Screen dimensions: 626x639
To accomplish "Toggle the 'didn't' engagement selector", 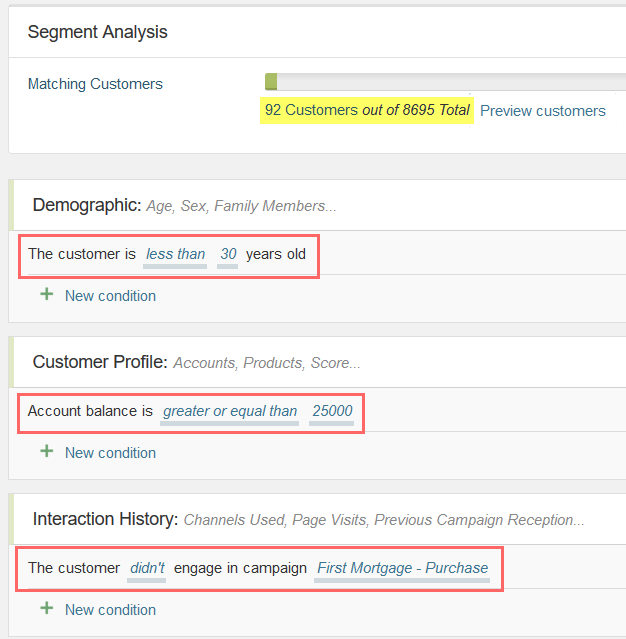I will (147, 568).
